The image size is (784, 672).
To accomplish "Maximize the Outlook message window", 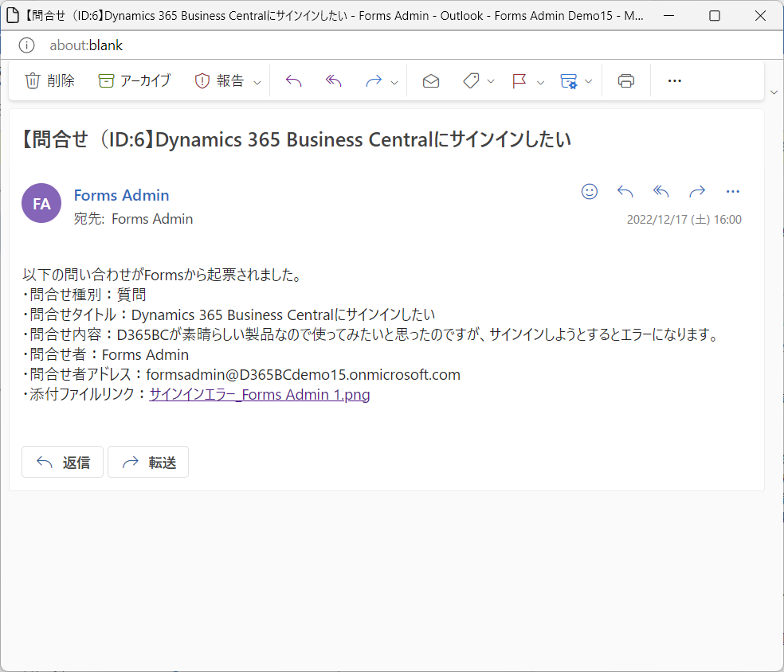I will tap(715, 15).
